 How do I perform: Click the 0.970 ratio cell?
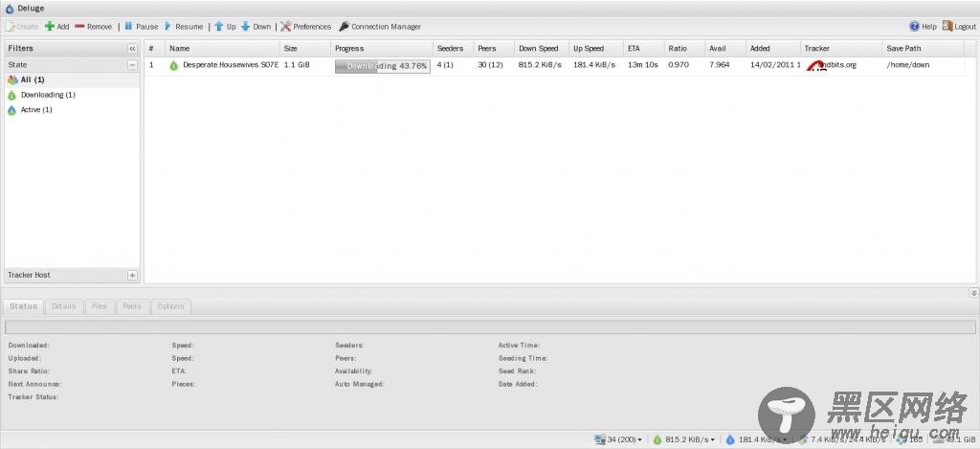click(x=679, y=65)
